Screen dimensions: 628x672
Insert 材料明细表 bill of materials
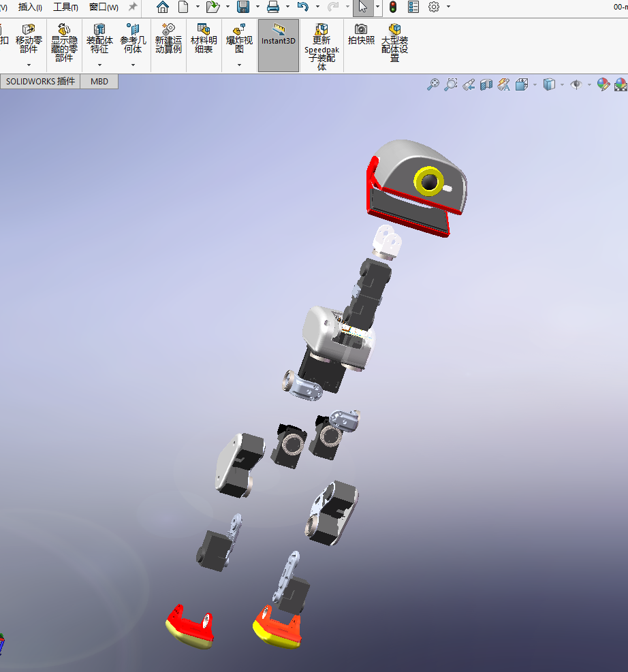point(204,39)
